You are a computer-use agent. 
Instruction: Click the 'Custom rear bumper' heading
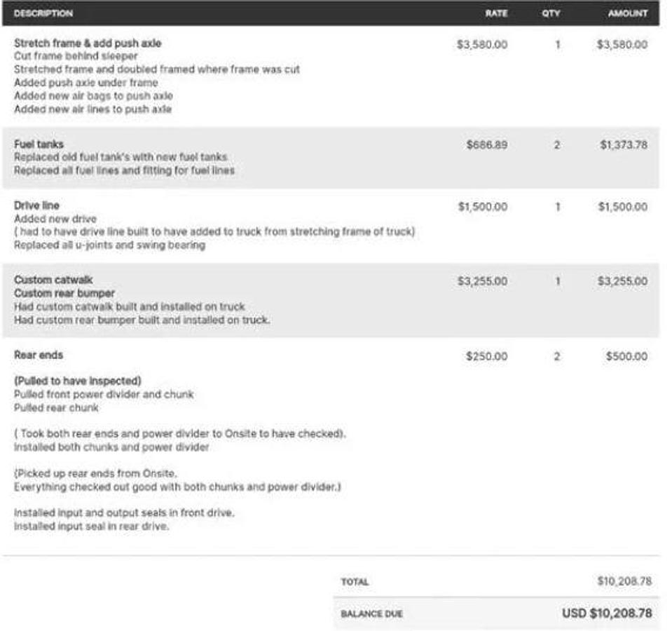click(64, 293)
